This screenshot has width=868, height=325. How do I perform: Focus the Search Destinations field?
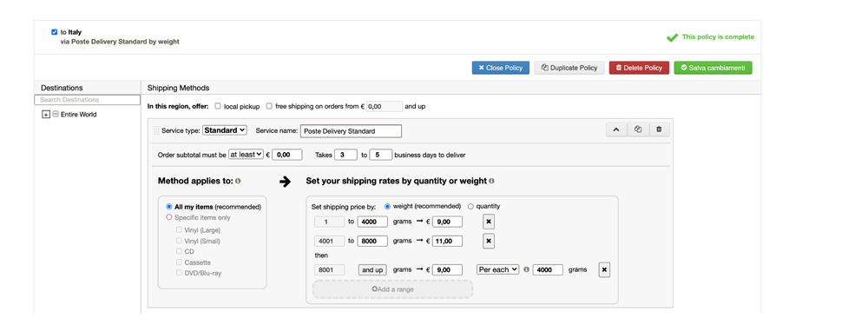click(x=88, y=100)
